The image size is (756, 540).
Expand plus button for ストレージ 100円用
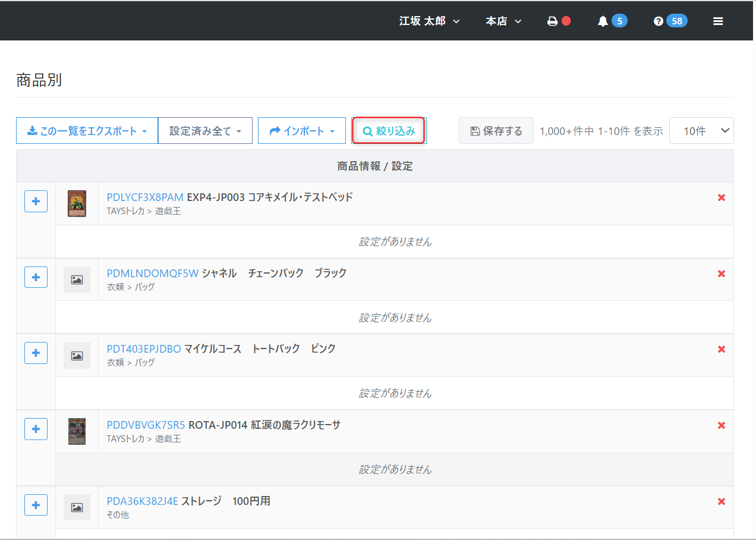coord(36,505)
